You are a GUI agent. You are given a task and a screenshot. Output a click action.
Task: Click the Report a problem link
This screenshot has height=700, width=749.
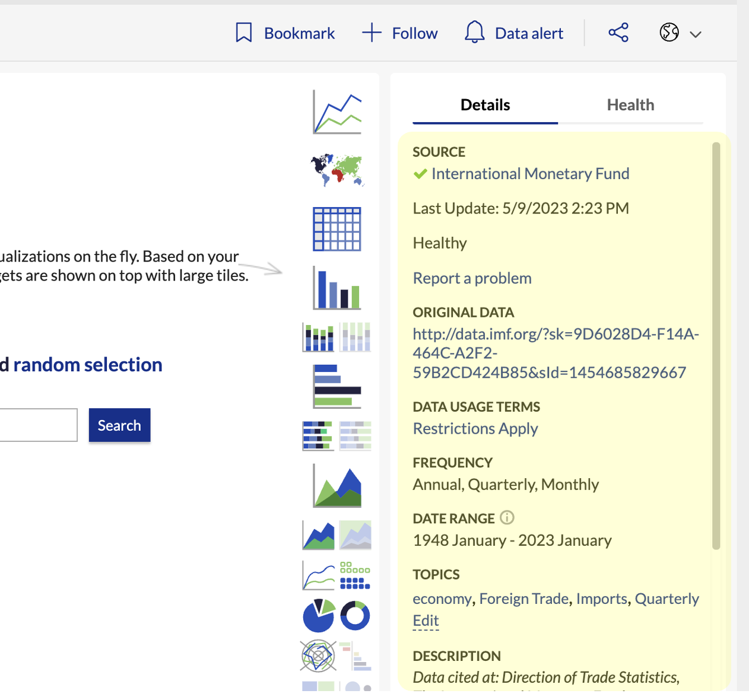point(472,278)
